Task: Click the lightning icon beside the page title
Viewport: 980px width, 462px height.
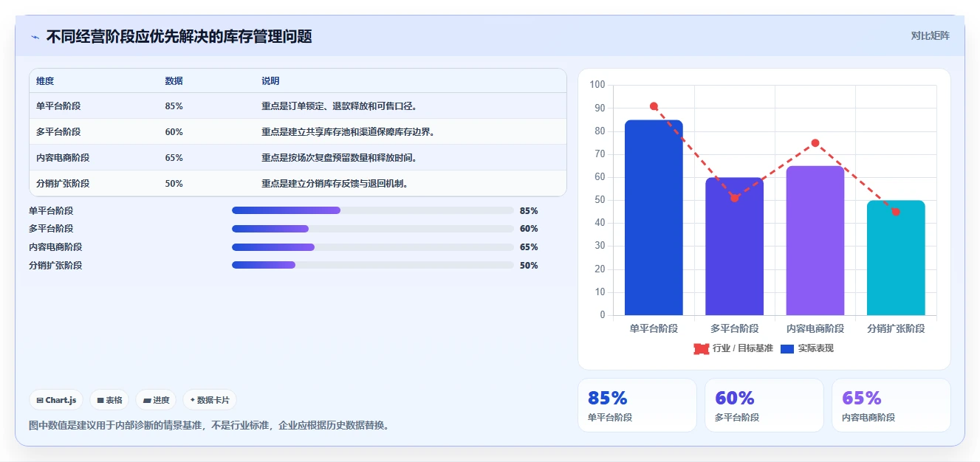Action: point(35,37)
